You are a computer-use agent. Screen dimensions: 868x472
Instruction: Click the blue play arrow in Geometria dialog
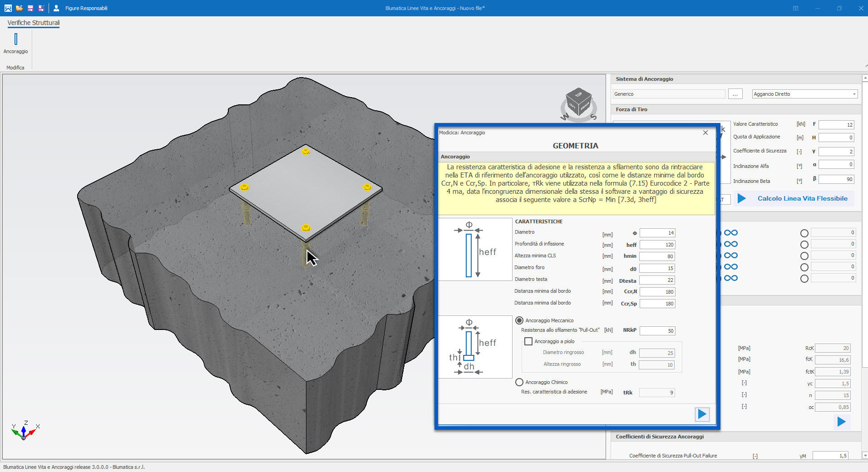coord(702,414)
